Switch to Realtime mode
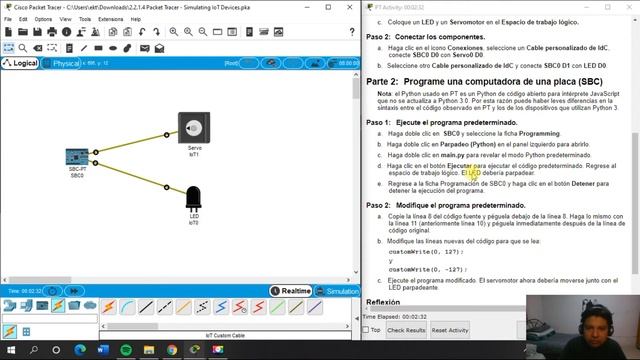 (291, 291)
